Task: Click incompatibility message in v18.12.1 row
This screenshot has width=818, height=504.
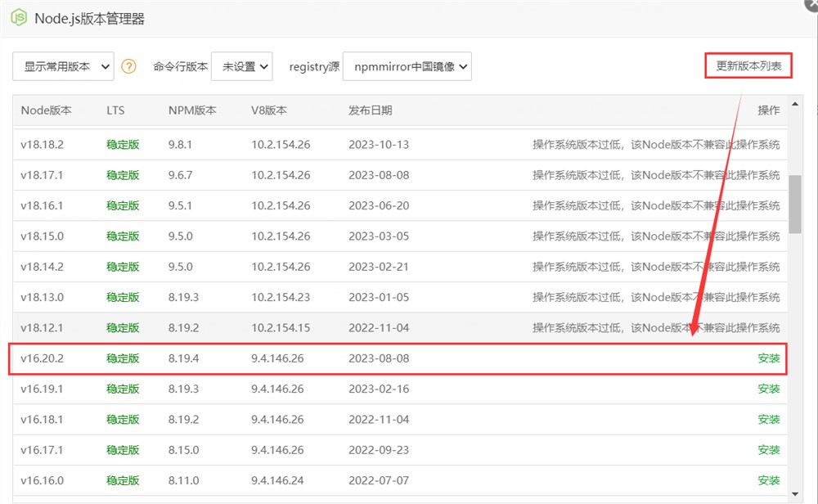Action: [656, 327]
